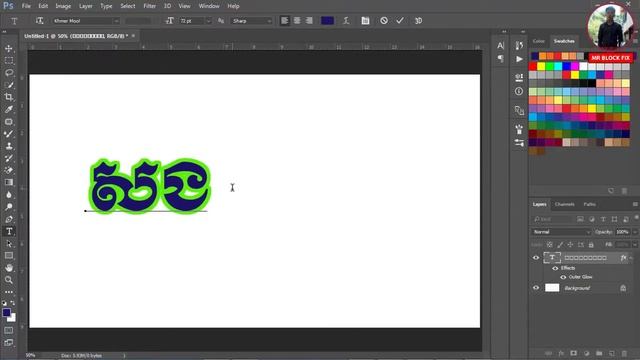The width and height of the screenshot is (640, 360).
Task: Open the 72 pt font size dropdown
Action: (208, 21)
